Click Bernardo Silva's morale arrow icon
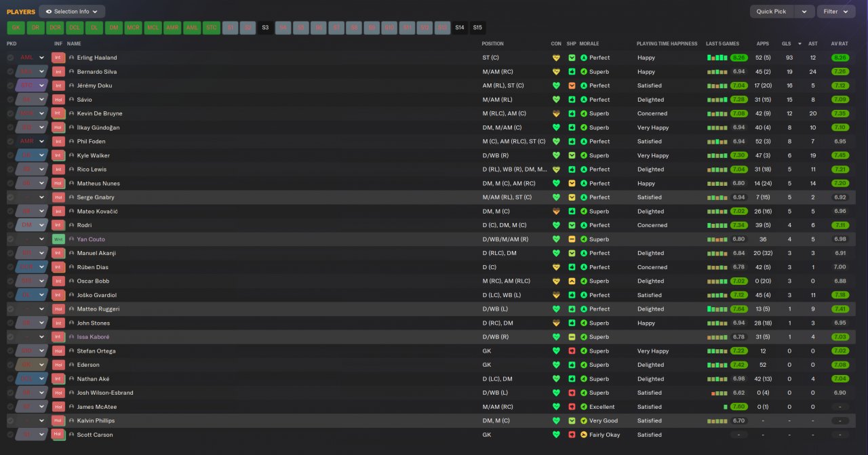Viewport: 868px width, 455px height. coord(584,72)
